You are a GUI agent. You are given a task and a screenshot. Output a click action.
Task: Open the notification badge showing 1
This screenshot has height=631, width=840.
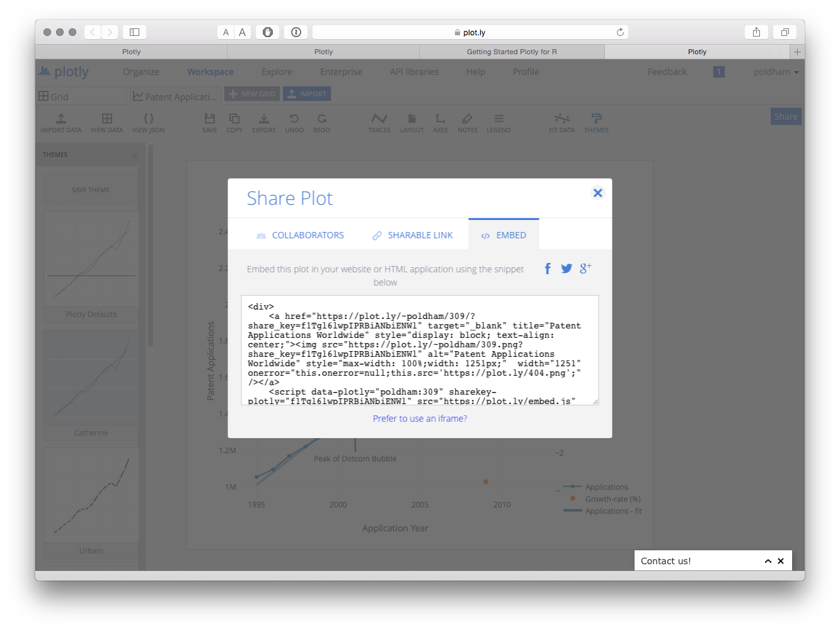click(x=719, y=72)
